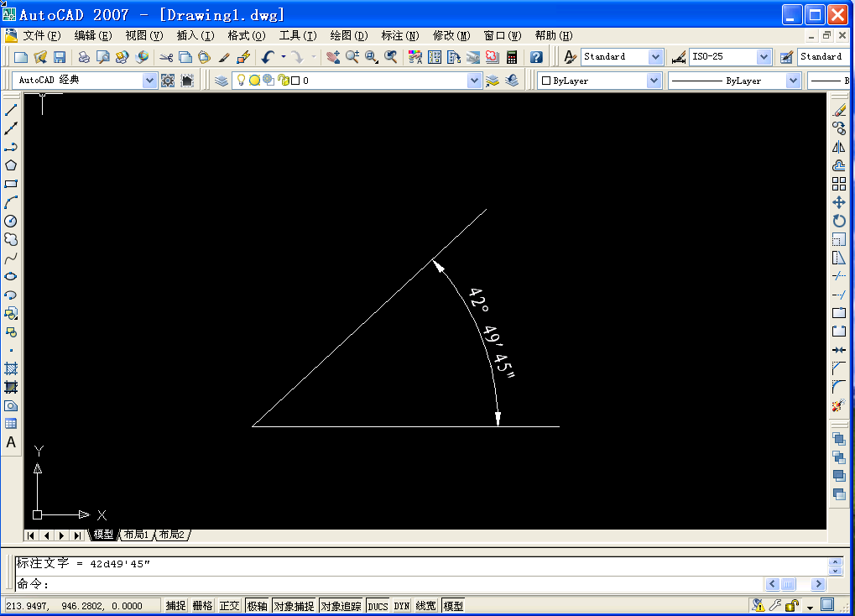Viewport: 855px width, 616px height.
Task: Select the Table tool
Action: point(11,424)
